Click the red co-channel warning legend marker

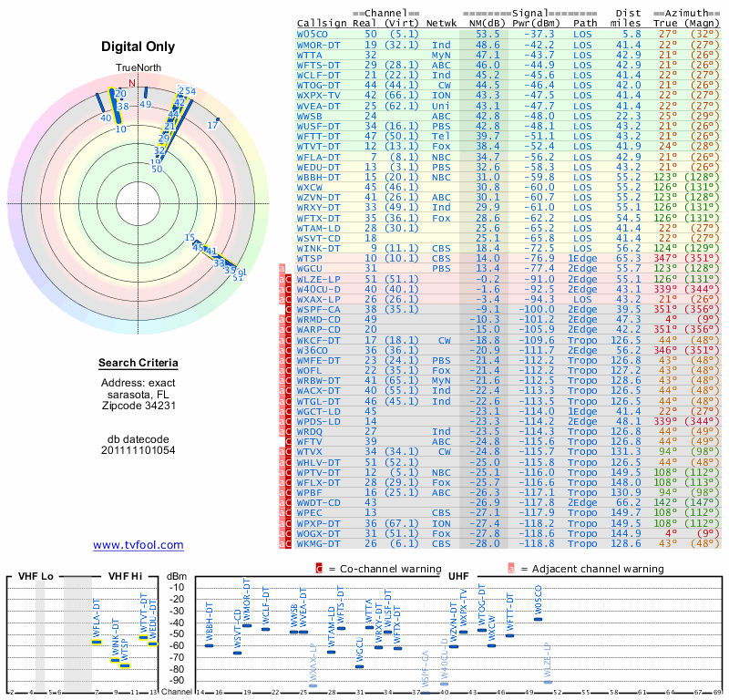click(x=319, y=569)
